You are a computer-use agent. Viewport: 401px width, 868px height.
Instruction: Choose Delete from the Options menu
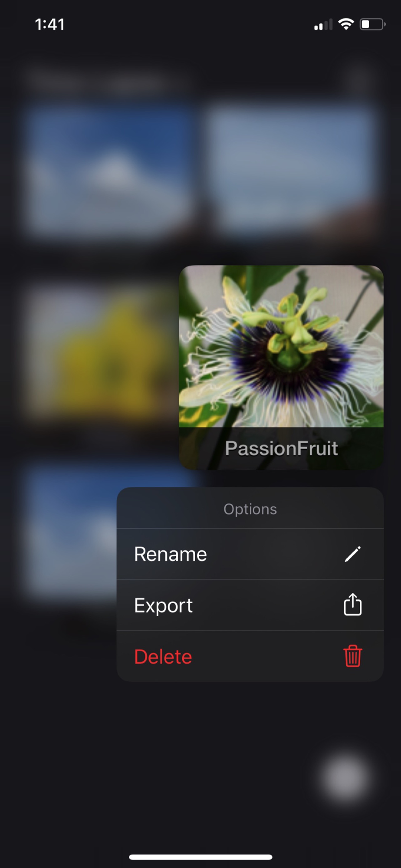point(250,656)
